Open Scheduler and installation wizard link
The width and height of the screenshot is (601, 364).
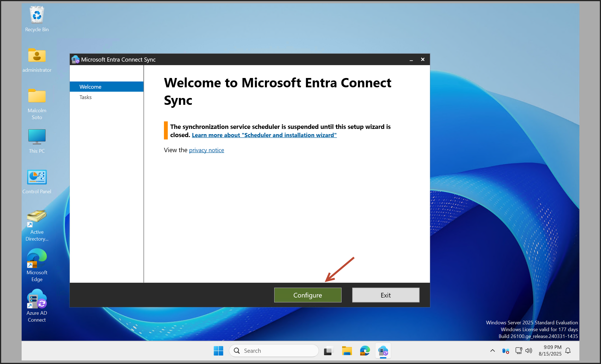click(264, 135)
